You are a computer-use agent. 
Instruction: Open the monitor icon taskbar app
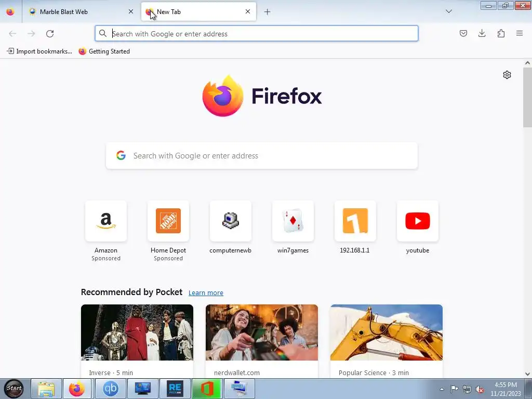coord(143,389)
